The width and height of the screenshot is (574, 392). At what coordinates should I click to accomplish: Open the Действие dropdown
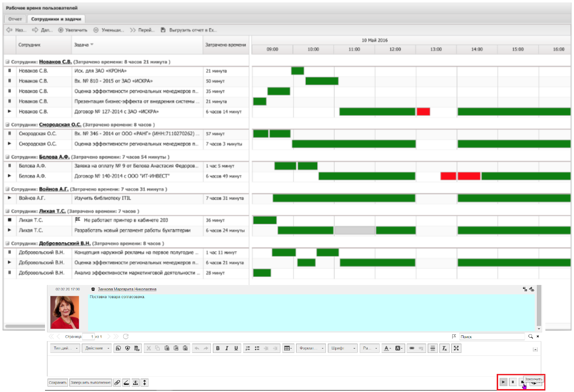click(x=96, y=348)
